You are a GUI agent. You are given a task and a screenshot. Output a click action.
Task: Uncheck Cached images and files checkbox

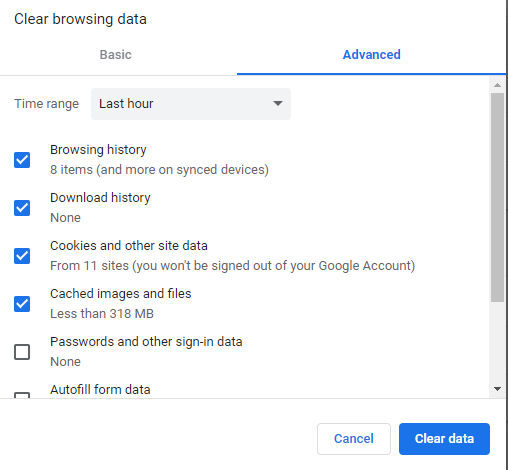(22, 304)
